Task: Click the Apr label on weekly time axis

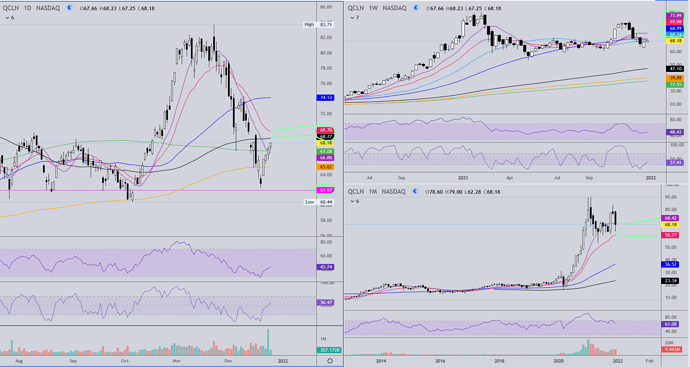Action: pos(510,178)
